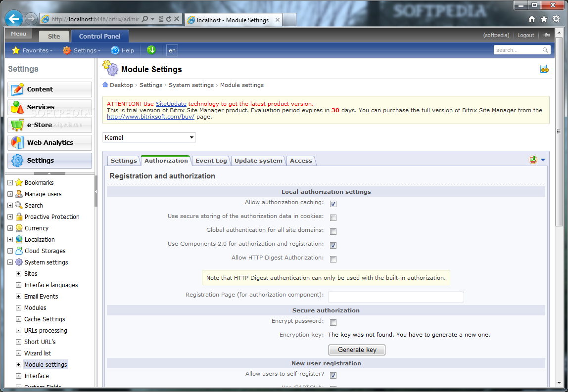Image resolution: width=568 pixels, height=392 pixels.
Task: Click the green update arrows icon in toolbar
Action: [151, 50]
